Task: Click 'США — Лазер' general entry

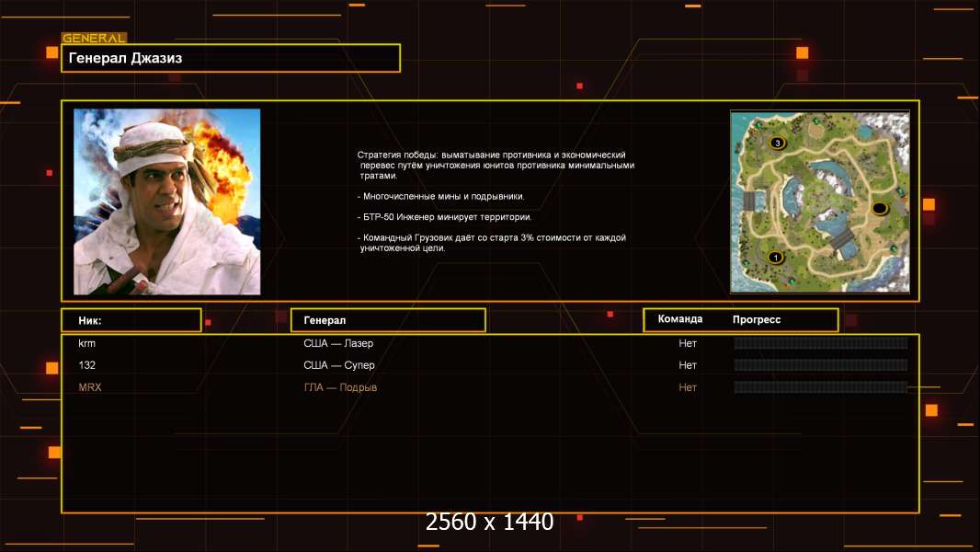Action: 338,343
